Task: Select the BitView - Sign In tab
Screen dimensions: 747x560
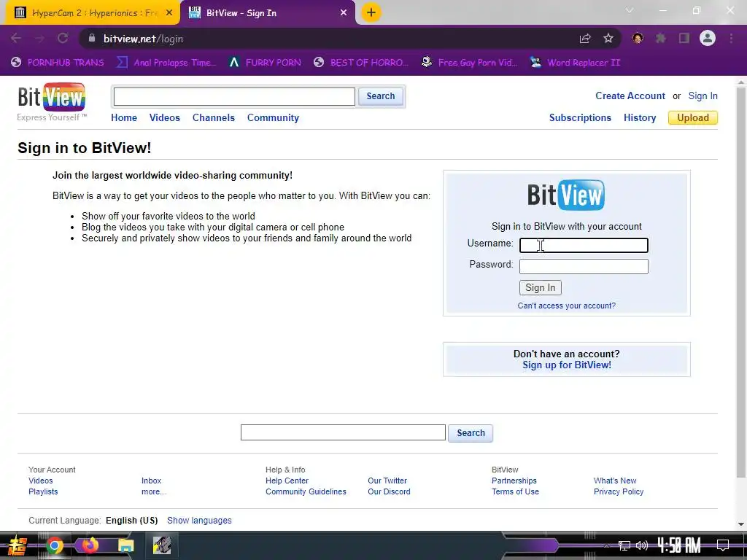Action: 268,13
